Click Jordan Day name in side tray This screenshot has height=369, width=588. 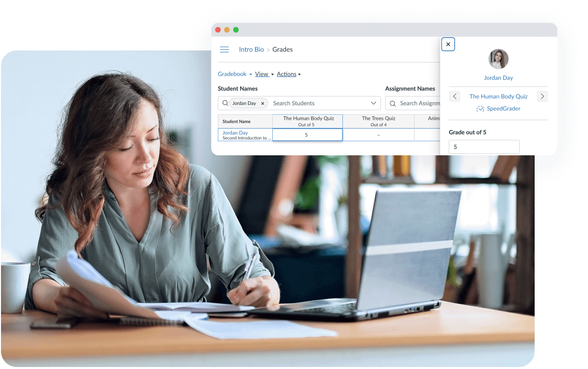498,78
